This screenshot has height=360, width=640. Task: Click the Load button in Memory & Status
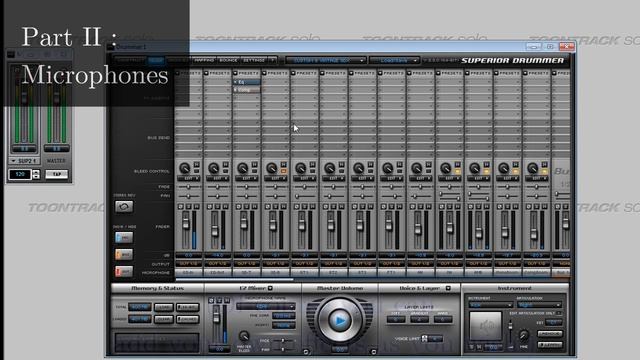(163, 307)
